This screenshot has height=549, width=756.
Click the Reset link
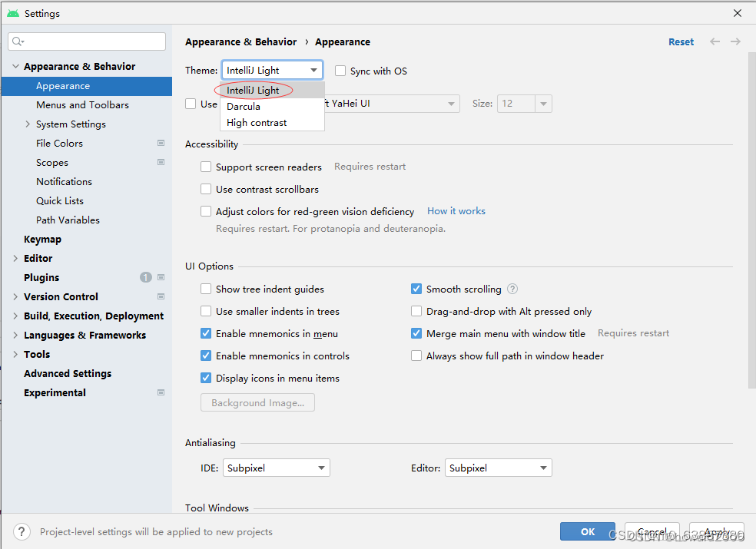[681, 42]
